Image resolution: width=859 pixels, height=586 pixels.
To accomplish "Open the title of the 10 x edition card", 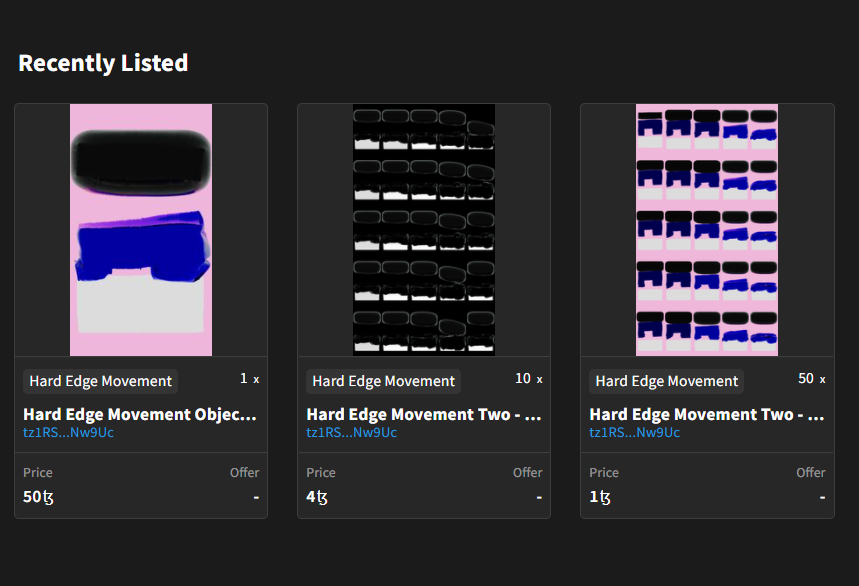I will (423, 415).
